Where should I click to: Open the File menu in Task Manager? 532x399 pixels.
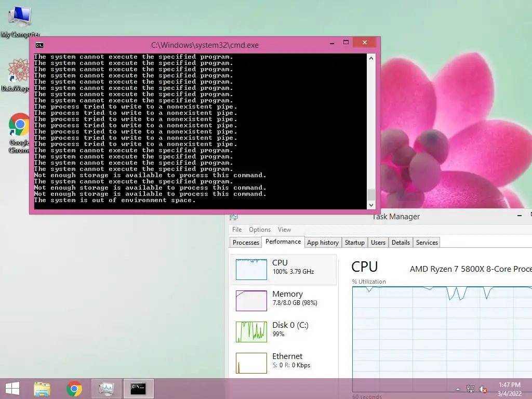tap(237, 230)
